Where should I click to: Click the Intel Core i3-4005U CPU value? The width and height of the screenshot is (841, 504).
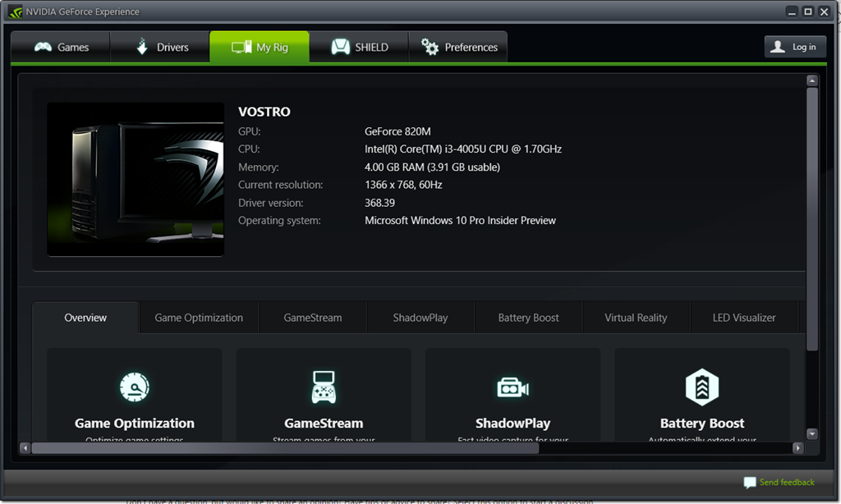[x=463, y=149]
